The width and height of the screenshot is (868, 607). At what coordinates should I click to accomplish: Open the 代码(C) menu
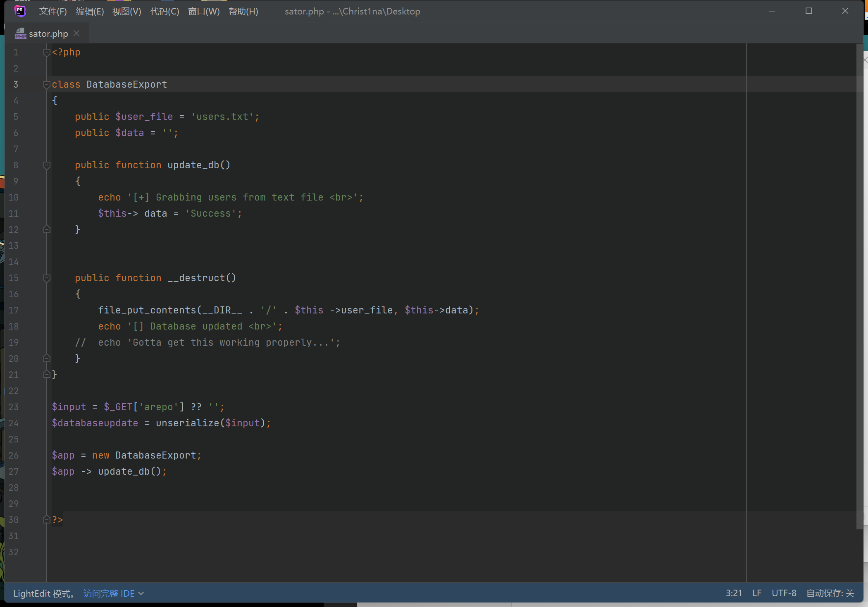tap(165, 11)
